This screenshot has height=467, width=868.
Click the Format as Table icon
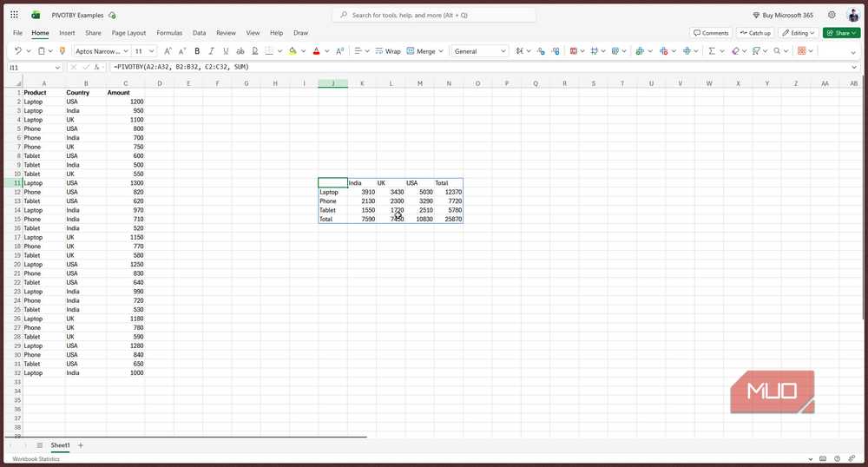(x=594, y=51)
